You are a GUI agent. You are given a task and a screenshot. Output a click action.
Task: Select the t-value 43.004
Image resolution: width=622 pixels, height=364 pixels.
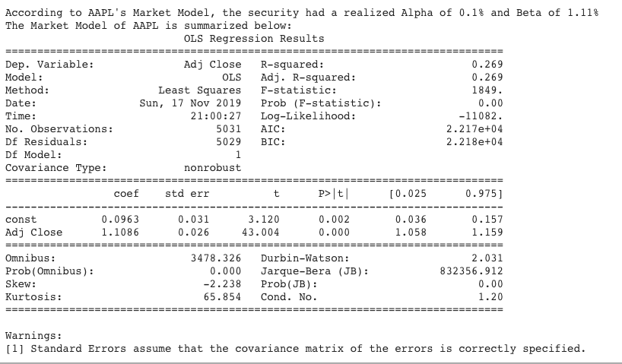coord(261,232)
